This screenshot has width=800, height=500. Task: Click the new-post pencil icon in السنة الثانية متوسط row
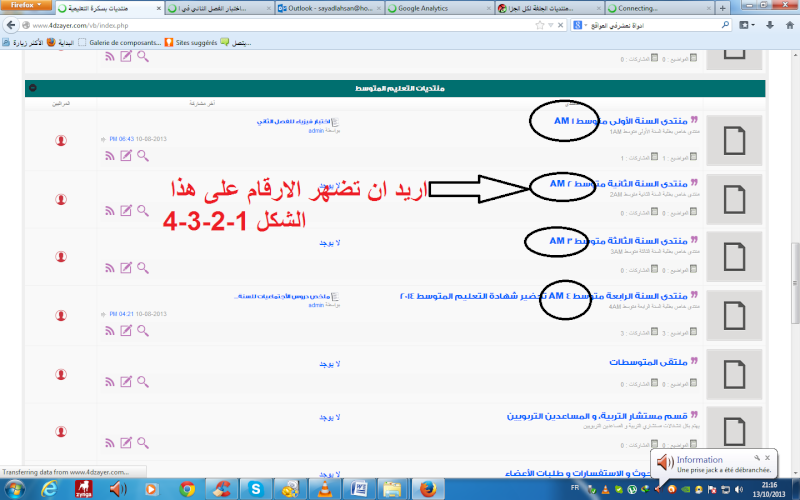pyautogui.click(x=126, y=211)
